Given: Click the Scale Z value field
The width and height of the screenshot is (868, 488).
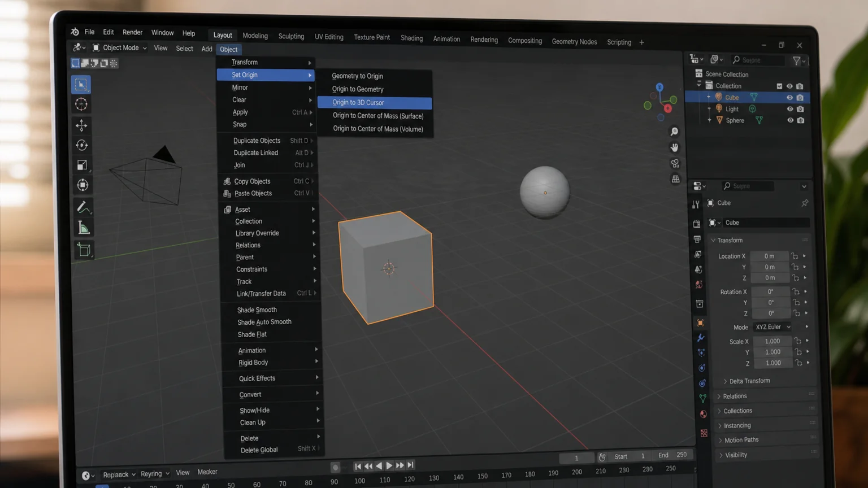Looking at the screenshot, I should [x=772, y=363].
